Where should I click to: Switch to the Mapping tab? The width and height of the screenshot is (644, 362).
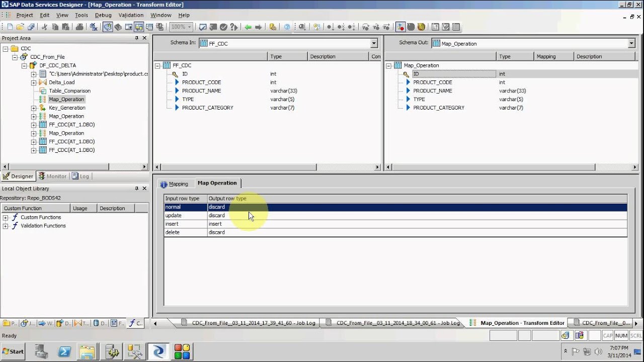[x=174, y=184]
